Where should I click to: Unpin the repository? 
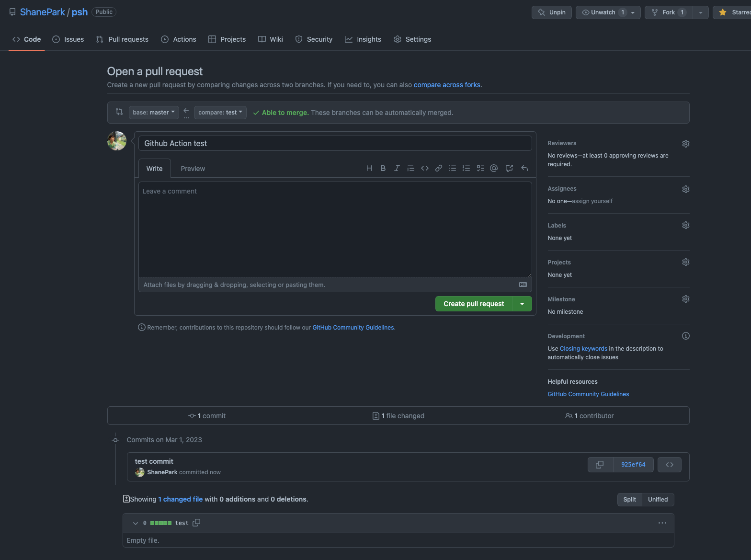click(551, 12)
